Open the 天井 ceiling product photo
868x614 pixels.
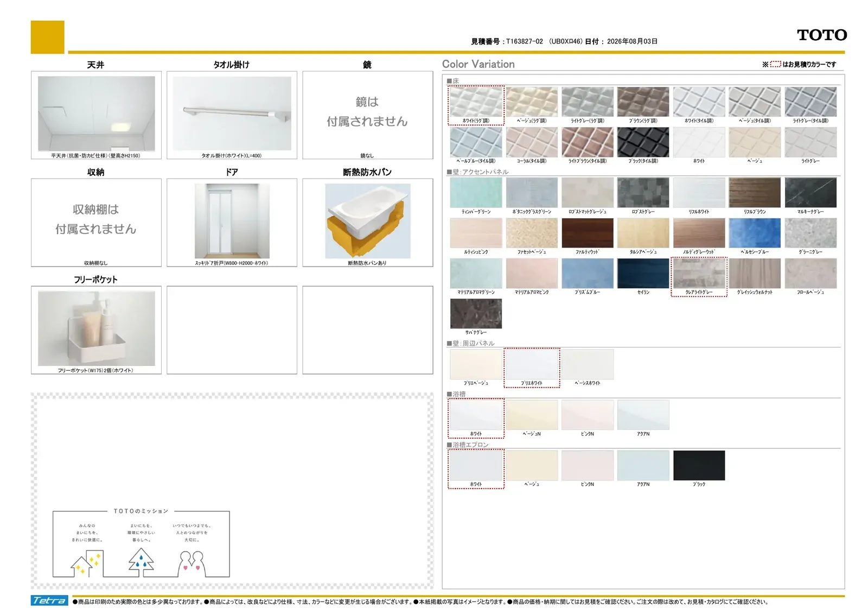coord(97,113)
